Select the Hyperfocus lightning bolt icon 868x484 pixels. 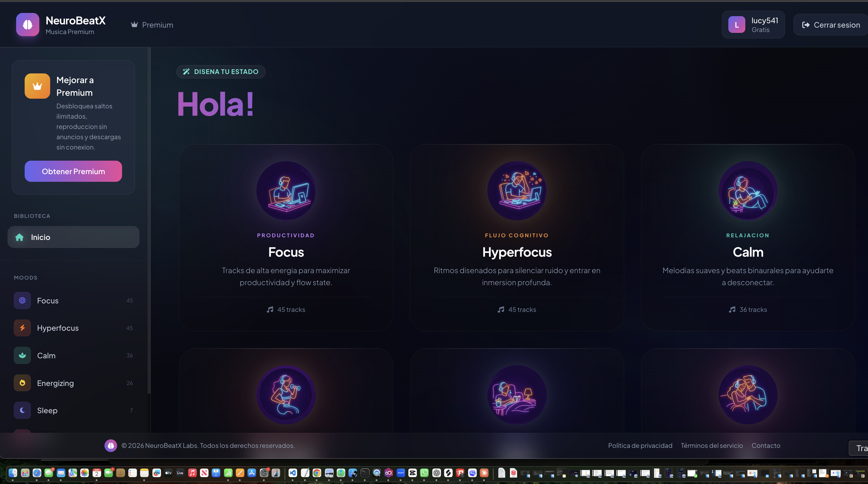22,327
